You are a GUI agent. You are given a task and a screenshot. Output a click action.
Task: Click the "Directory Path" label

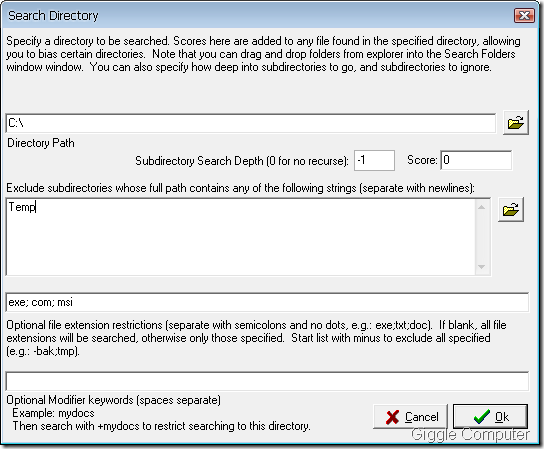tap(41, 143)
